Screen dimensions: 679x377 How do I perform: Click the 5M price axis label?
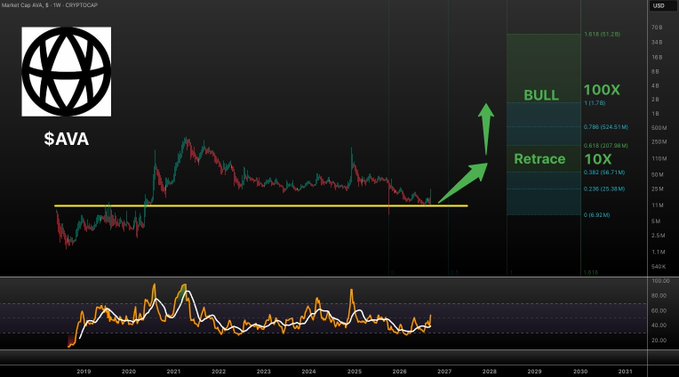click(x=656, y=222)
